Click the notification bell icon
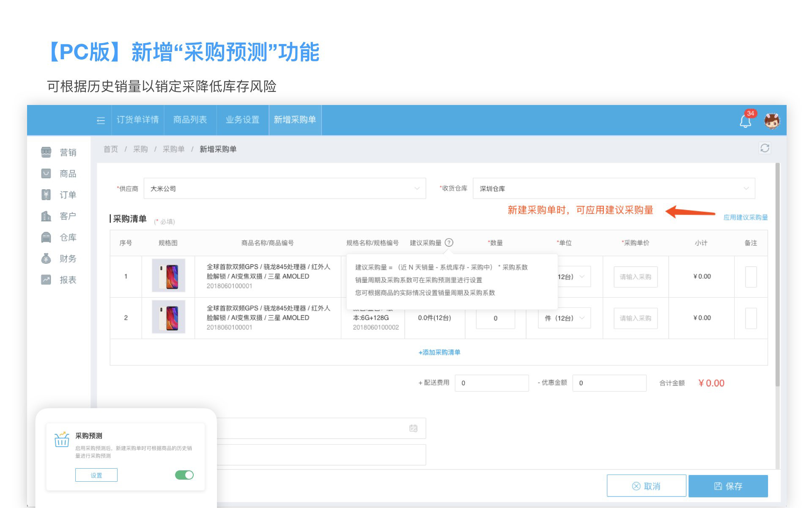This screenshot has height=508, width=812. [745, 121]
